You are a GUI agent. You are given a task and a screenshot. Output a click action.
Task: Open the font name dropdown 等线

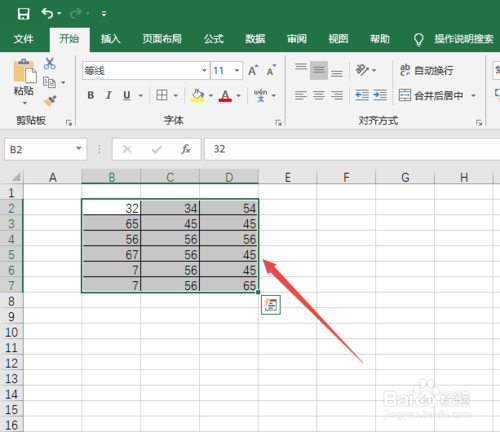click(x=146, y=70)
